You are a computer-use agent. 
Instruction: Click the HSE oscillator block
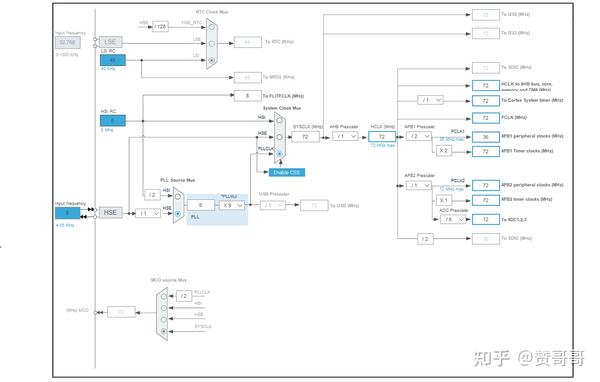[x=111, y=212]
